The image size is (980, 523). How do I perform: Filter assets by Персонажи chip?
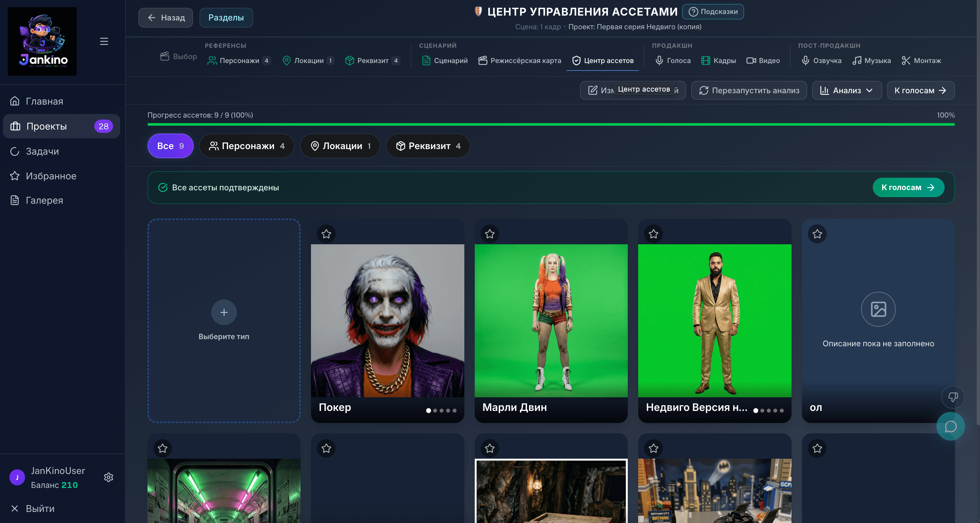247,146
